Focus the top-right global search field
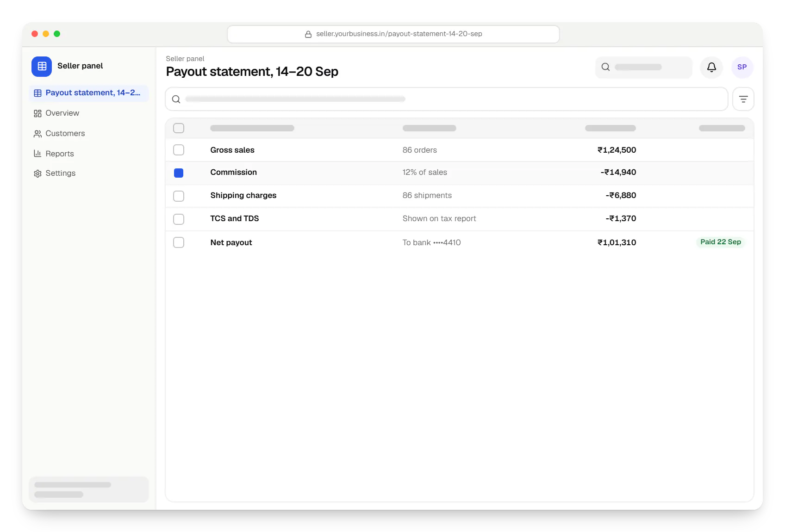Viewport: 785px width, 532px height. pos(644,68)
